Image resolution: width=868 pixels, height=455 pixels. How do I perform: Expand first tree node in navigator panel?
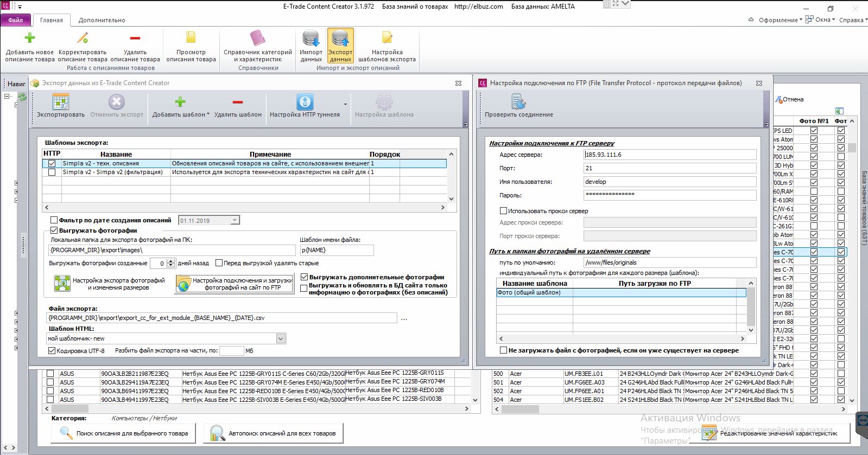point(7,96)
